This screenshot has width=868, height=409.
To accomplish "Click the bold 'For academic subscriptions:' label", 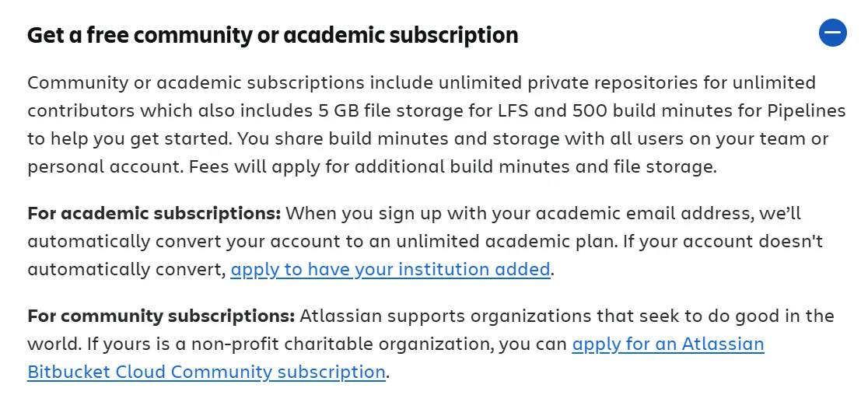I will point(155,214).
